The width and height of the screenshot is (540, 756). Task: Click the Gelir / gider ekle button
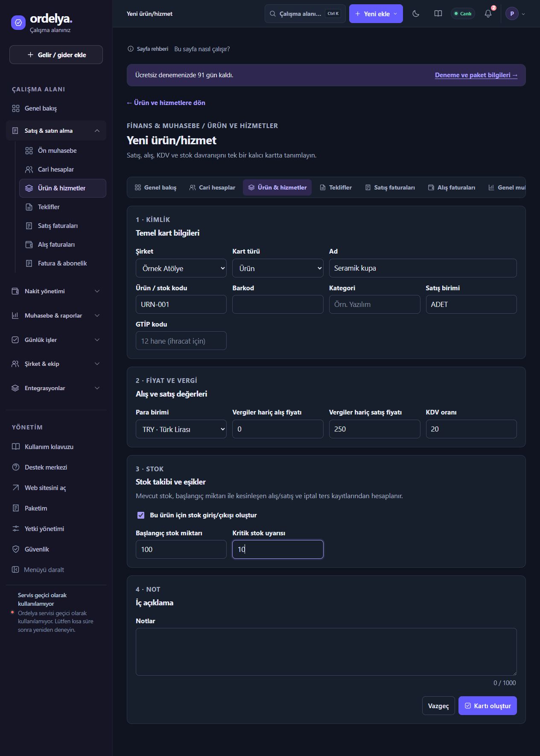pos(56,55)
